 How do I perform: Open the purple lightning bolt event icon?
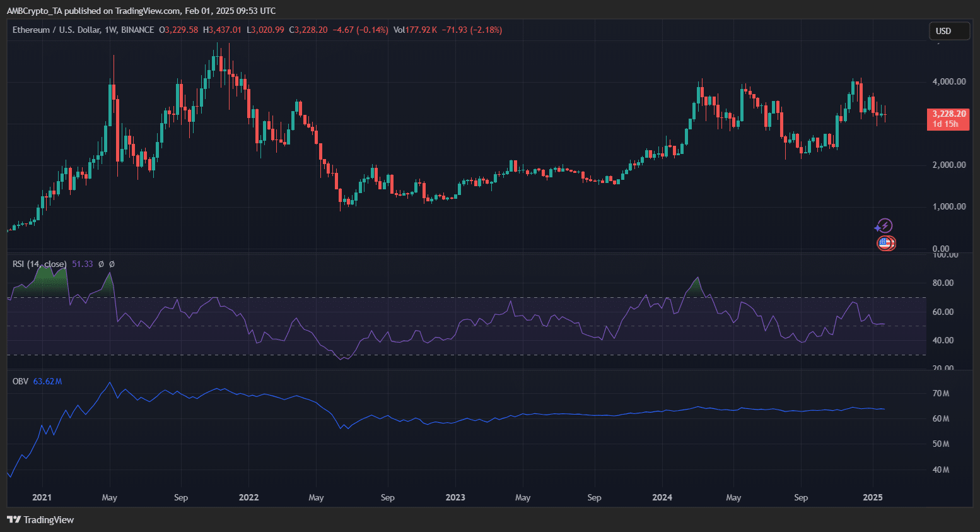[x=884, y=226]
